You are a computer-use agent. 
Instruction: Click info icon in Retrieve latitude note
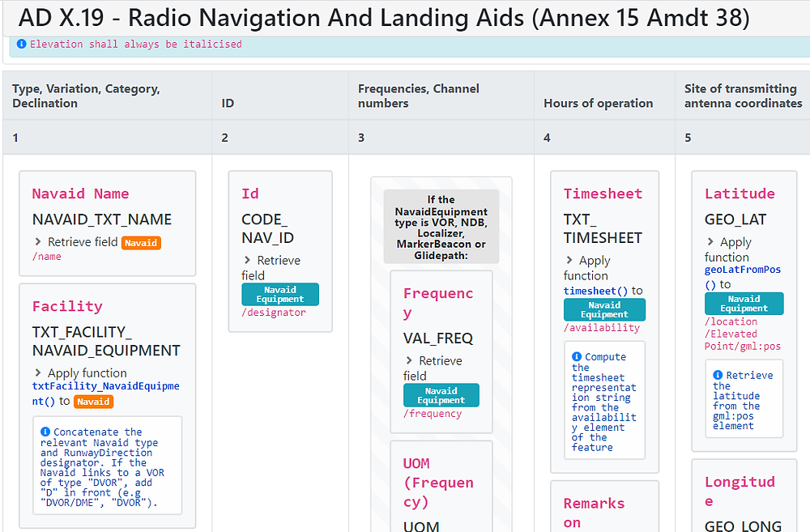point(718,376)
